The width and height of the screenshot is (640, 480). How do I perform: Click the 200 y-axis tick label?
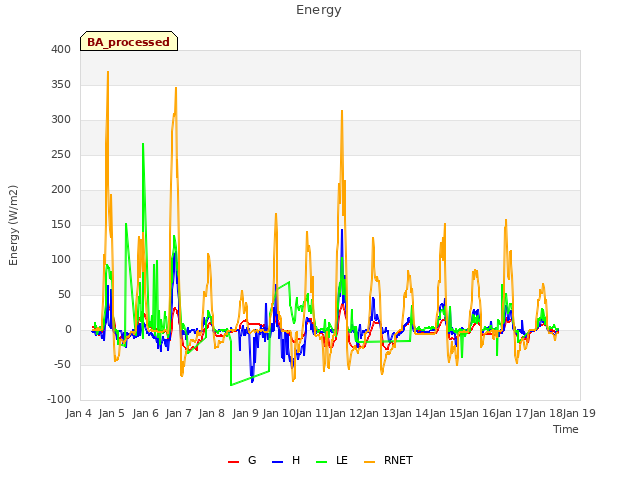[x=61, y=189]
